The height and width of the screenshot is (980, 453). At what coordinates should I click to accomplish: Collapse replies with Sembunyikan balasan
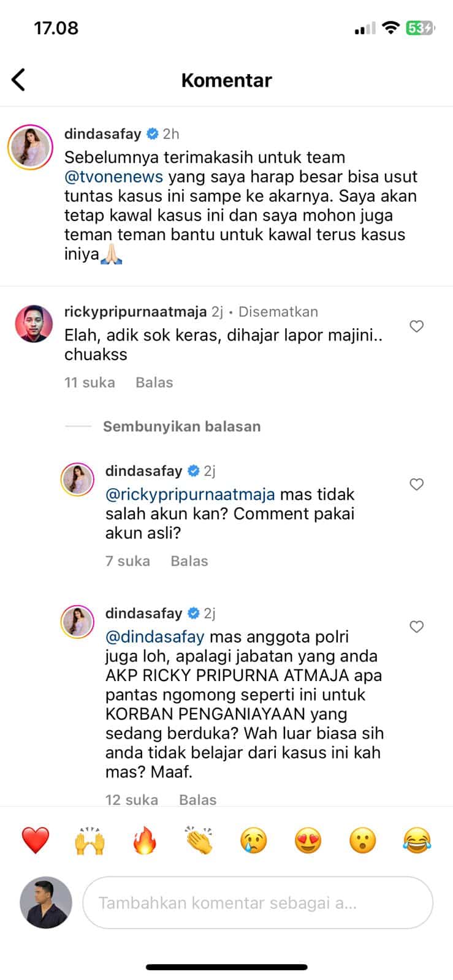pos(181,426)
